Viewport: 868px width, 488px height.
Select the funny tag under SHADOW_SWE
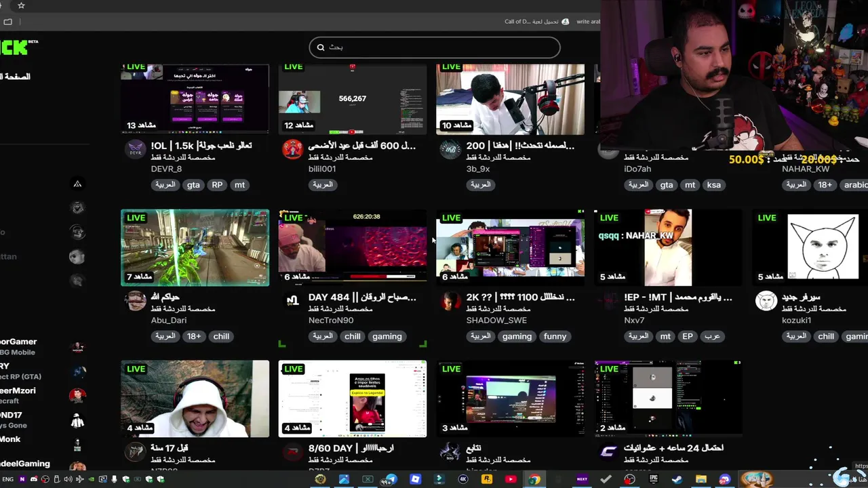pos(555,336)
